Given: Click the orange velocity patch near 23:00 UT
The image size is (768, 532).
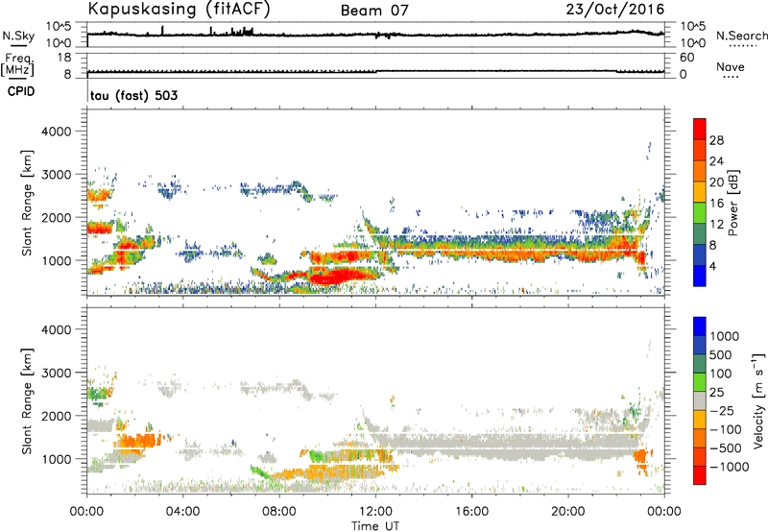Looking at the screenshot, I should (640, 458).
